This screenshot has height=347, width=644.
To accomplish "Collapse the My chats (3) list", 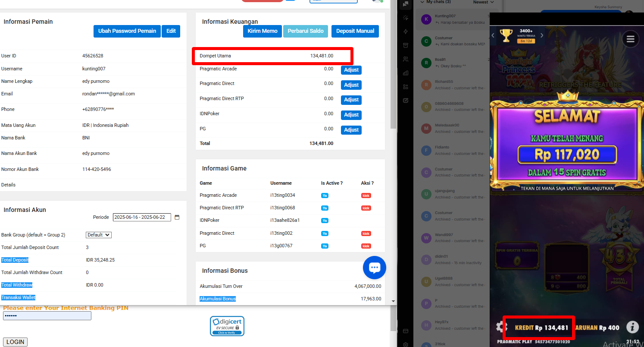I will point(435,2).
